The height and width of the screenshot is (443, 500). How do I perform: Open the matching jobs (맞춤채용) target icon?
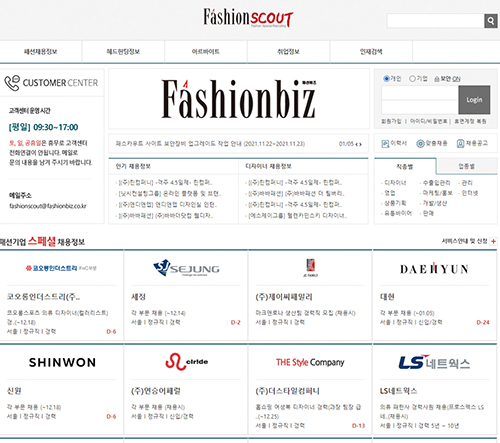(x=420, y=144)
